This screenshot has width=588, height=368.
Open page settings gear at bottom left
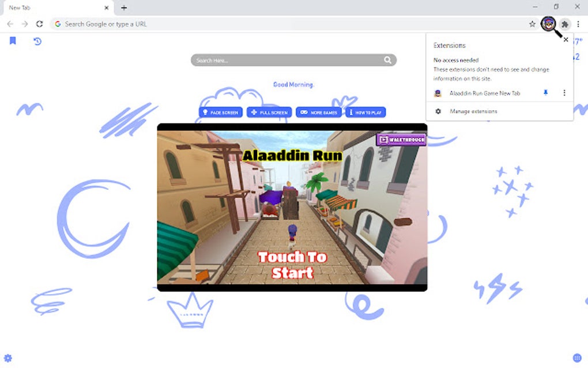pos(8,358)
